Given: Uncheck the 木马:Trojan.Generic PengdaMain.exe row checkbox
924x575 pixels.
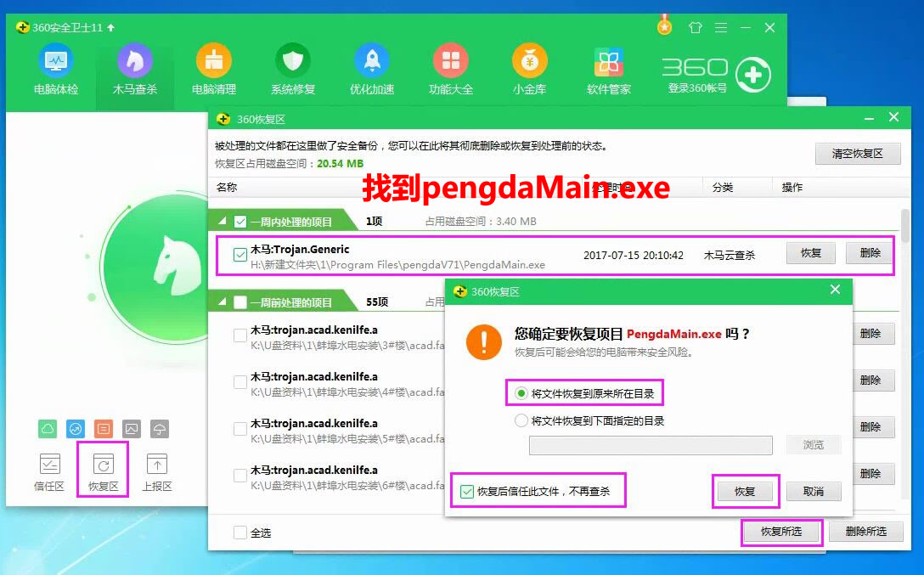Looking at the screenshot, I should (x=239, y=255).
